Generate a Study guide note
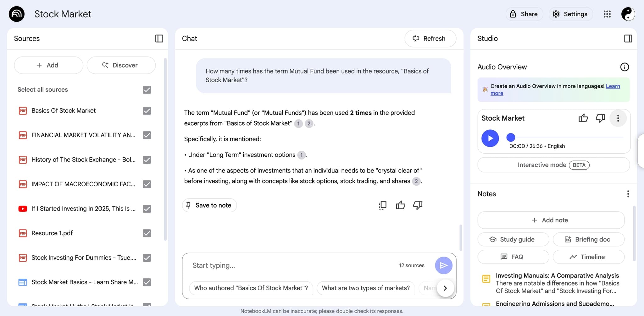This screenshot has width=644, height=316. point(513,239)
